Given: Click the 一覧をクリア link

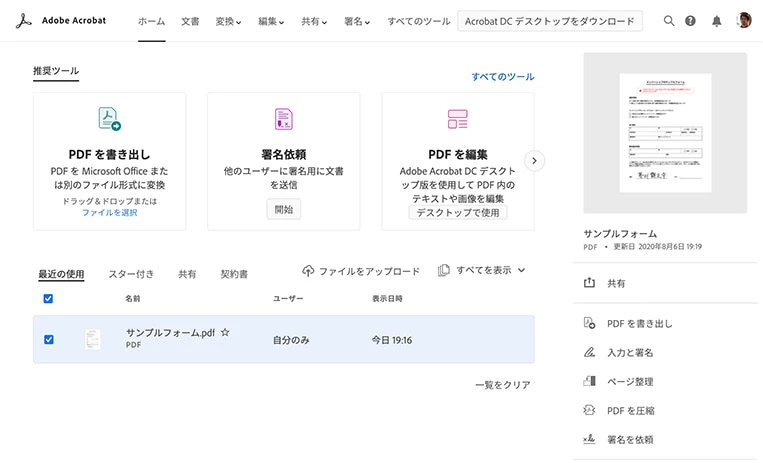Looking at the screenshot, I should pyautogui.click(x=503, y=385).
